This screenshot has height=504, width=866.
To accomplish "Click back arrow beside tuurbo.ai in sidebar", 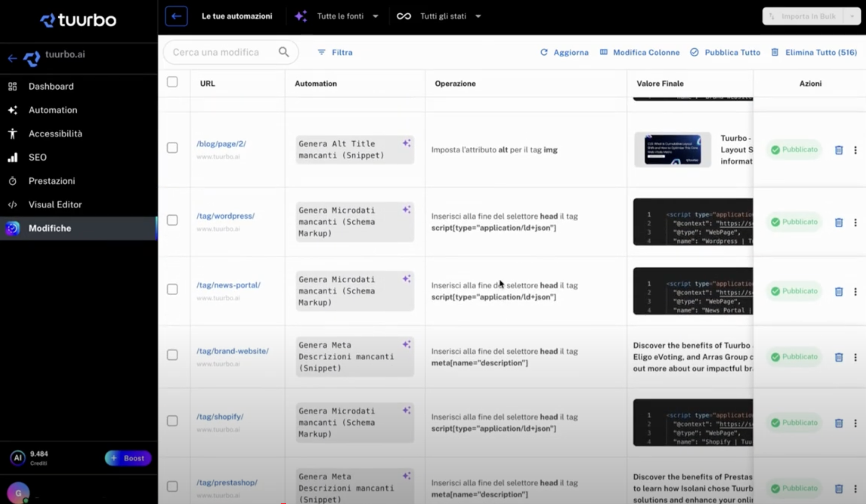I will pyautogui.click(x=12, y=58).
